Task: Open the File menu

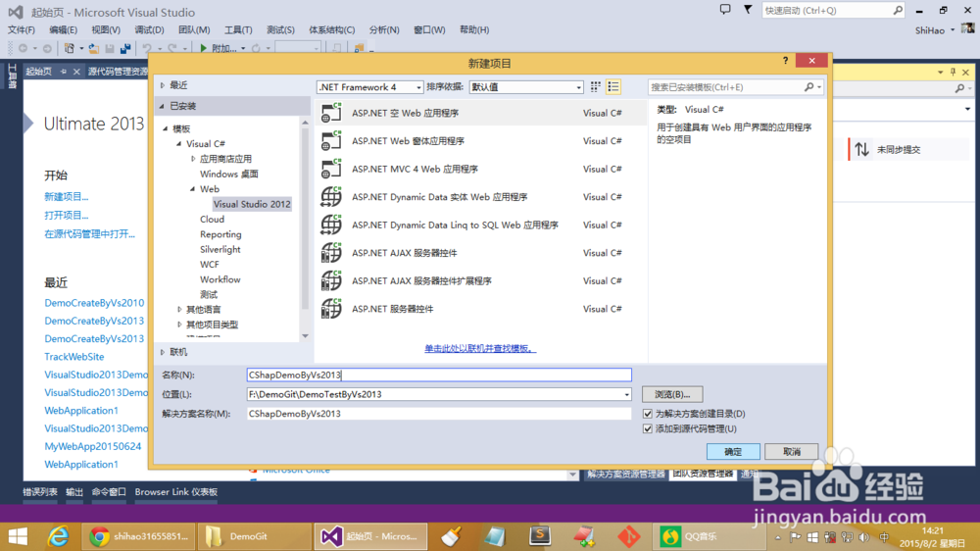Action: tap(22, 29)
